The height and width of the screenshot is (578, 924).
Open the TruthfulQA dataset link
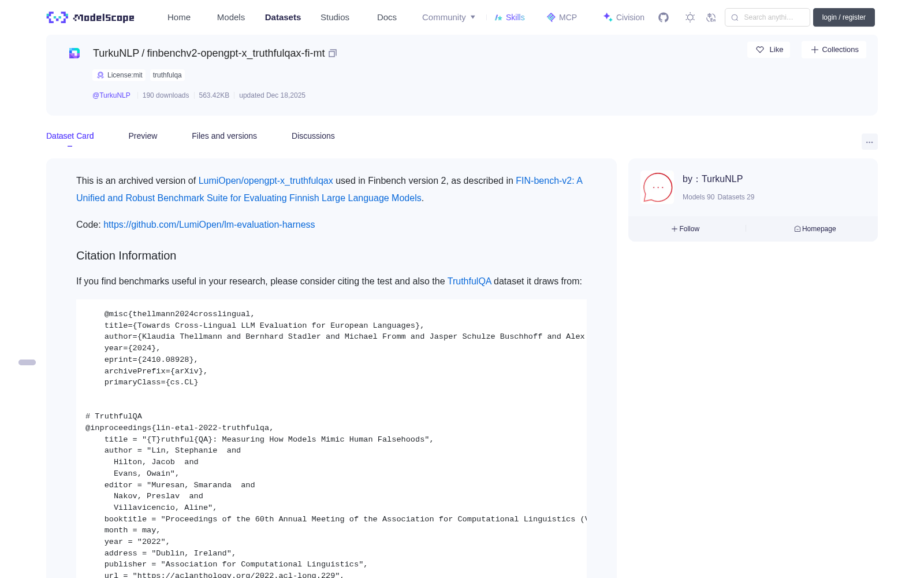470,281
